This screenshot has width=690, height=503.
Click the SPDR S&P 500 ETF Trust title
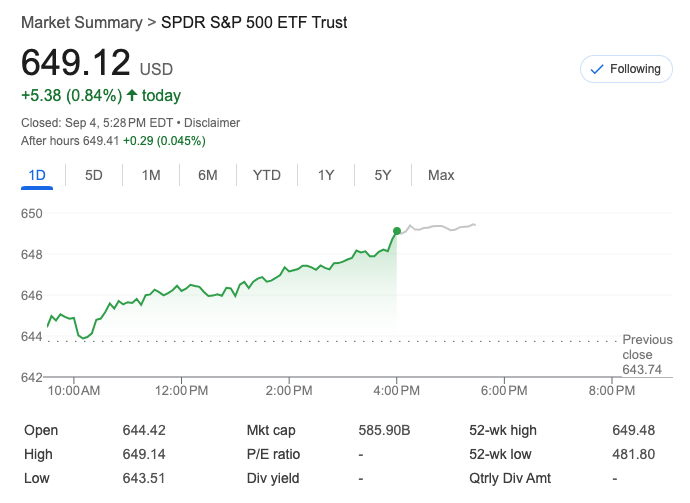(254, 22)
